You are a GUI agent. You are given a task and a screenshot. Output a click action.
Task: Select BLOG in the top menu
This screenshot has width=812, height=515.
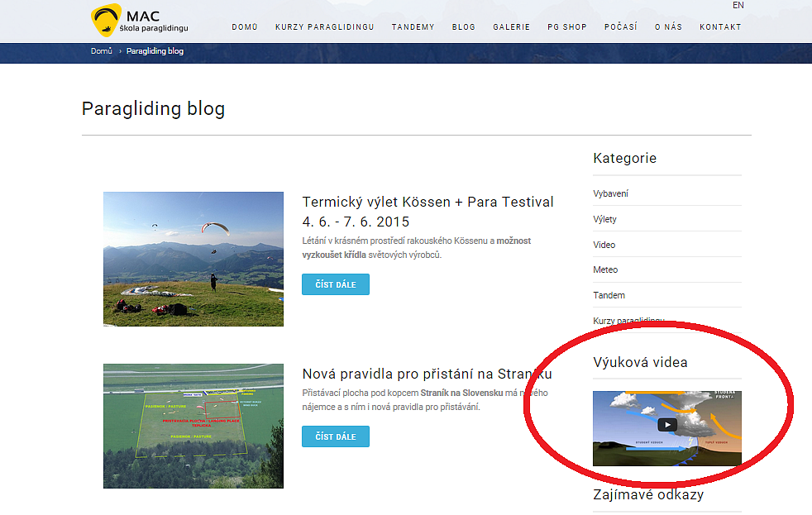coord(464,27)
